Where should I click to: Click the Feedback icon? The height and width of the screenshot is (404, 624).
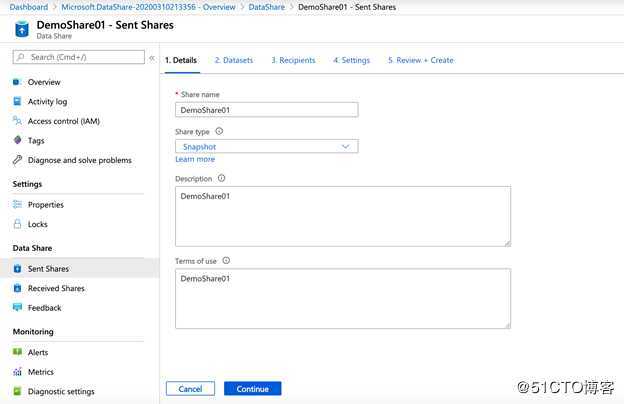pyautogui.click(x=17, y=307)
